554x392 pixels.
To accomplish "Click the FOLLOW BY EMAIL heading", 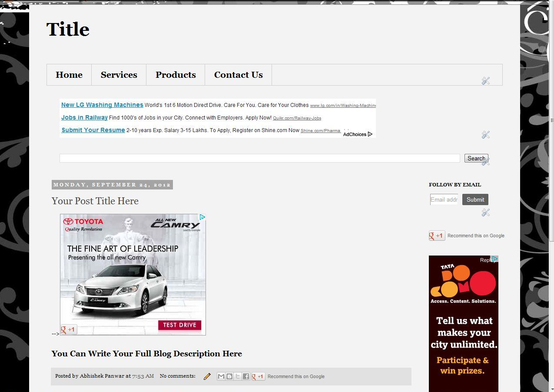I will tap(455, 185).
